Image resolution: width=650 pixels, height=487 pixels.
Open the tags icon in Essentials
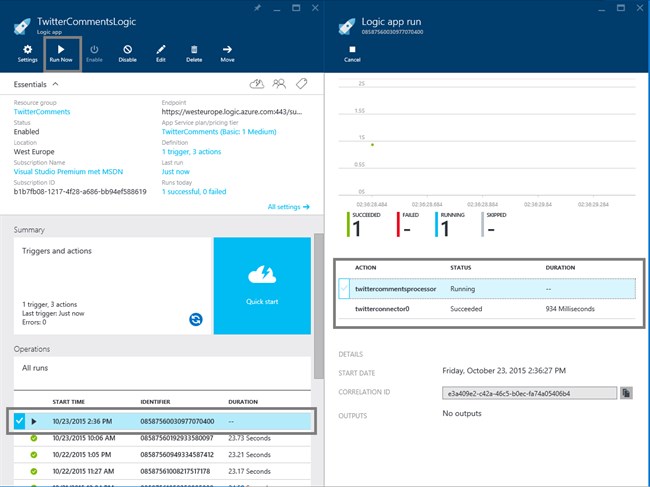coord(301,84)
